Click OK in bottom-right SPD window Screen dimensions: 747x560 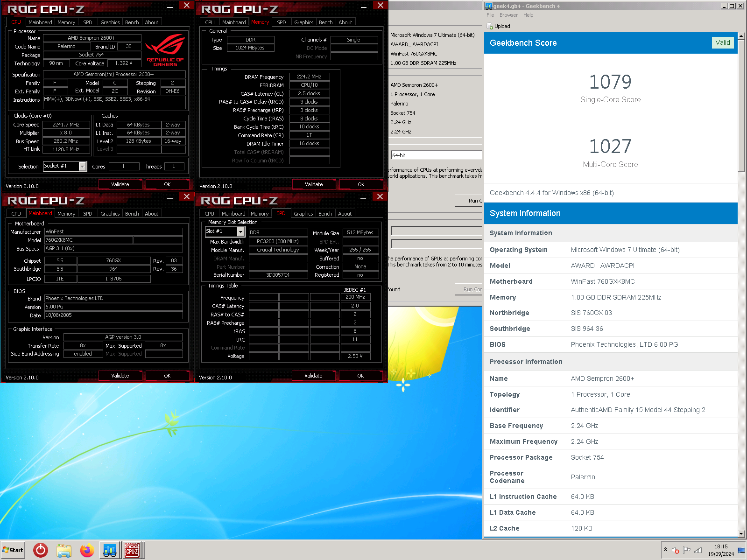pos(360,376)
